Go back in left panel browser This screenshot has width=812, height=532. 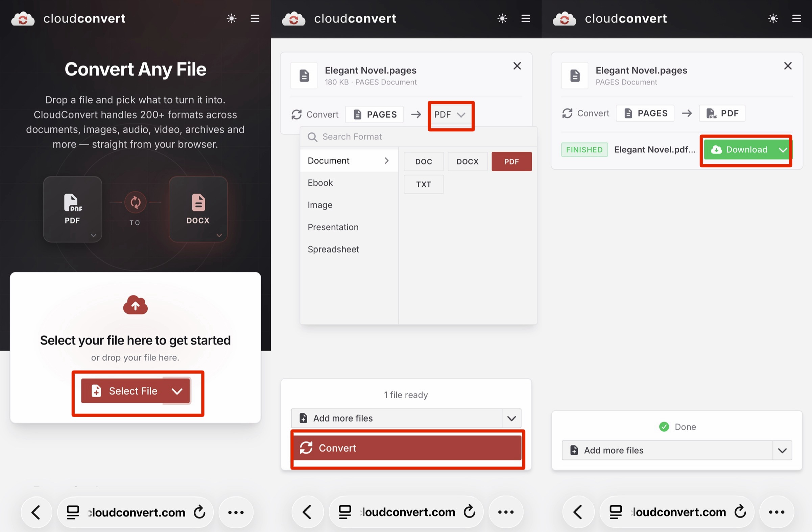tap(37, 512)
